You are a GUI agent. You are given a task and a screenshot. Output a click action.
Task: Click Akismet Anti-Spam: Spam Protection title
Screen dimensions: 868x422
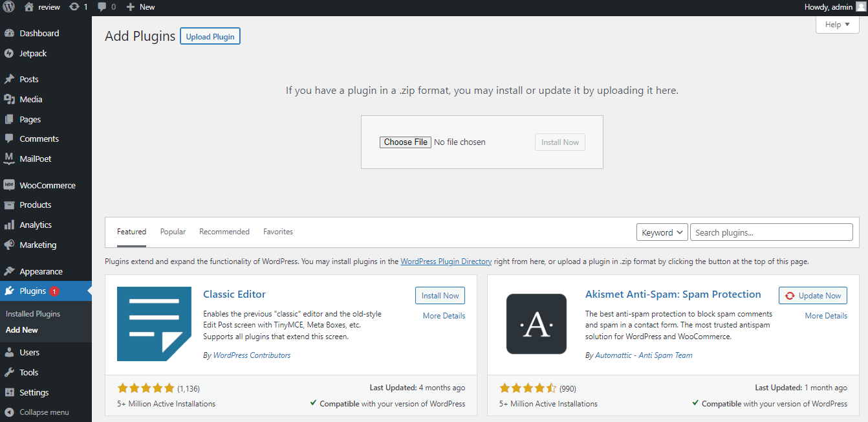coord(673,294)
